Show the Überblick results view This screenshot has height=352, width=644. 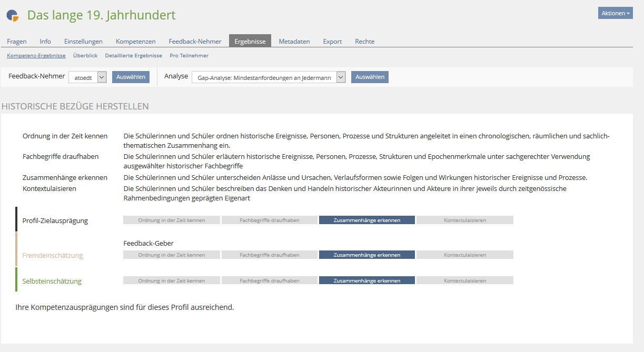(85, 56)
